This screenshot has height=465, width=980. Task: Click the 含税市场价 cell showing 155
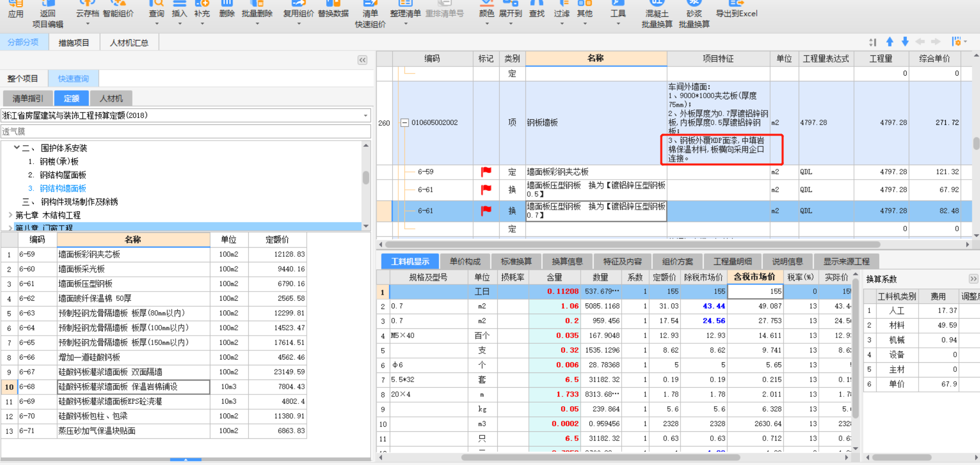pos(755,292)
